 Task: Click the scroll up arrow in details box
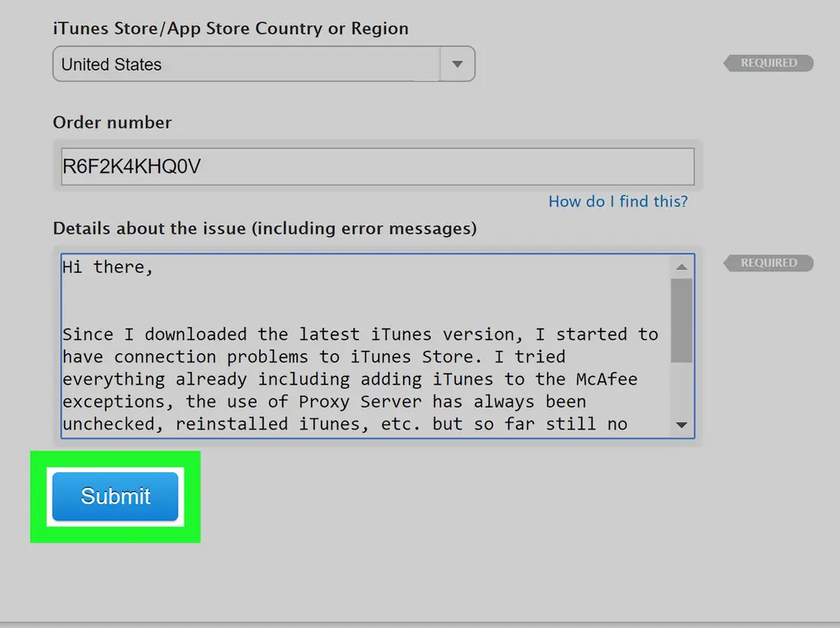[682, 266]
